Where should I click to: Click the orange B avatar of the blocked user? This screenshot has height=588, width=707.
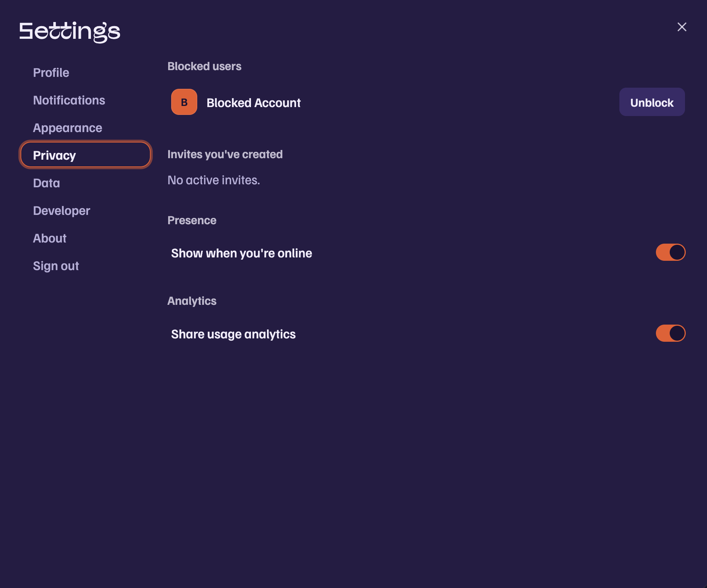(x=184, y=102)
